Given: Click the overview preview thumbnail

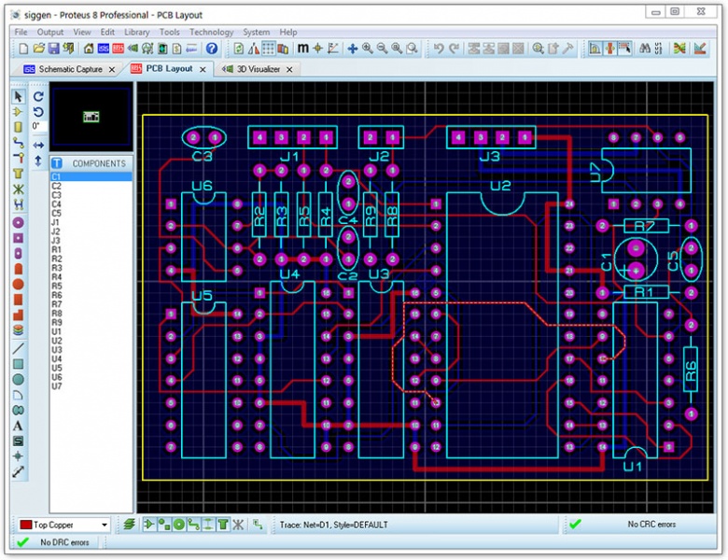Looking at the screenshot, I should click(x=91, y=117).
